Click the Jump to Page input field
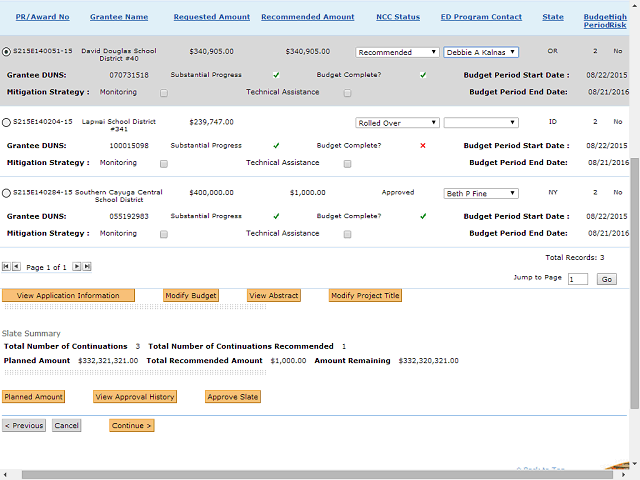The width and height of the screenshot is (640, 480). [578, 280]
